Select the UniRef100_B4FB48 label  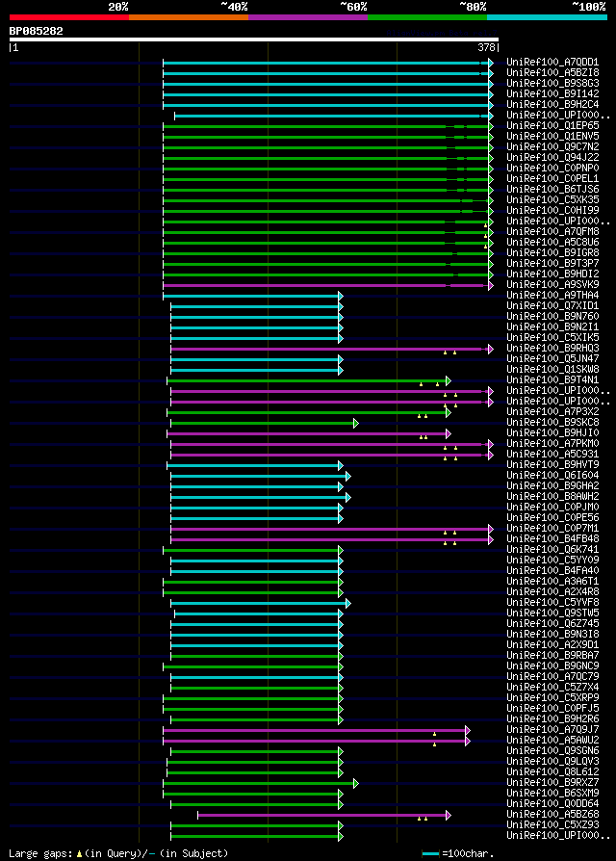pyautogui.click(x=552, y=540)
